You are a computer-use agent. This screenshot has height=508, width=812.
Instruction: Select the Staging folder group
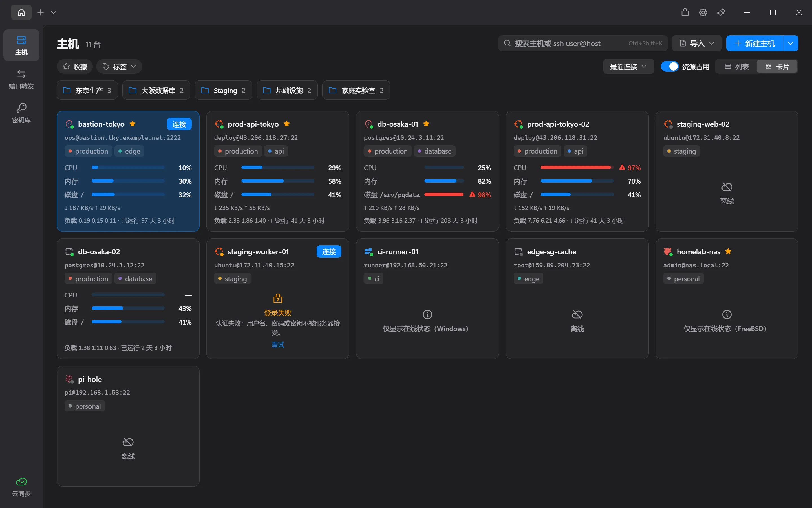click(x=224, y=90)
